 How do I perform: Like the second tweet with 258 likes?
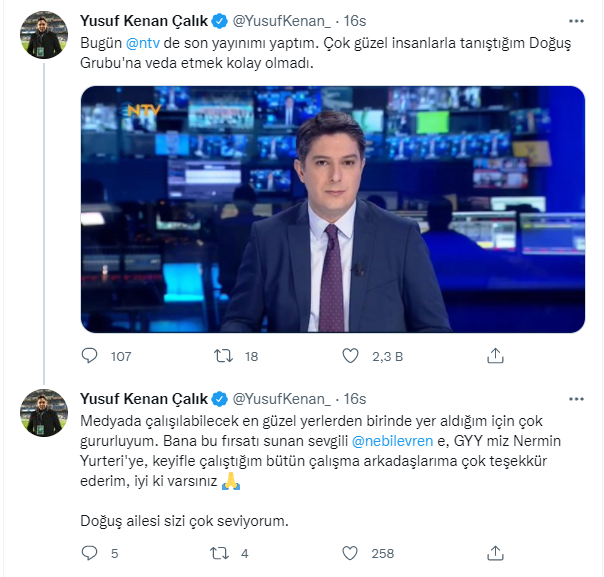point(350,553)
